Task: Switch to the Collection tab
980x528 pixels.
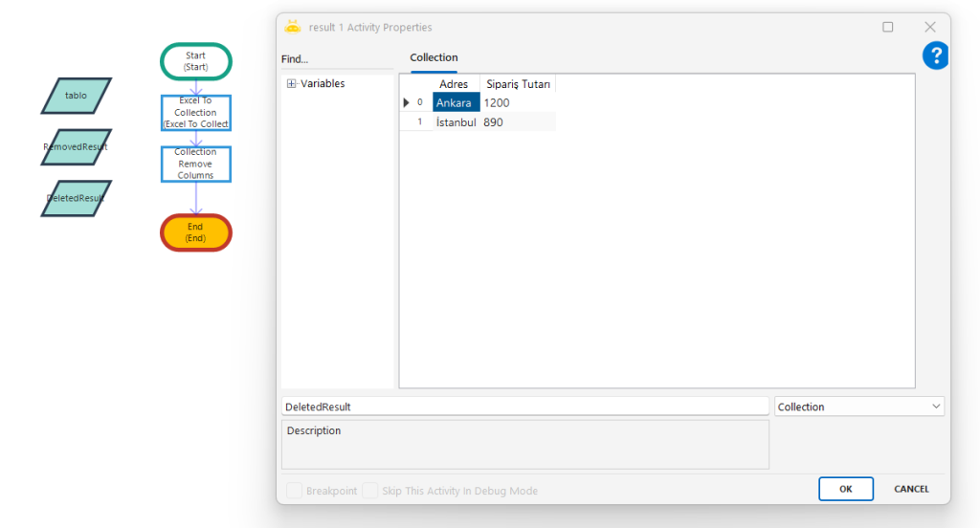Action: pos(434,57)
